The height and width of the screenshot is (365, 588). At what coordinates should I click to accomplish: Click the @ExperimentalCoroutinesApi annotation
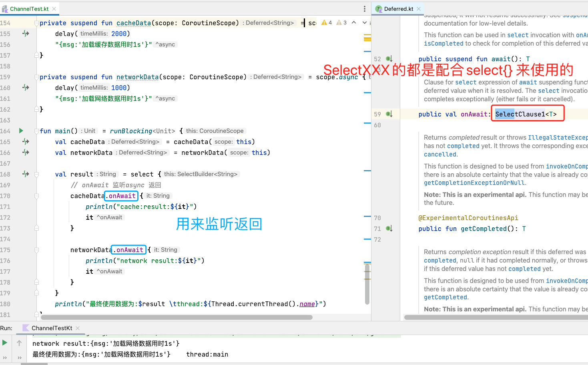pos(468,218)
